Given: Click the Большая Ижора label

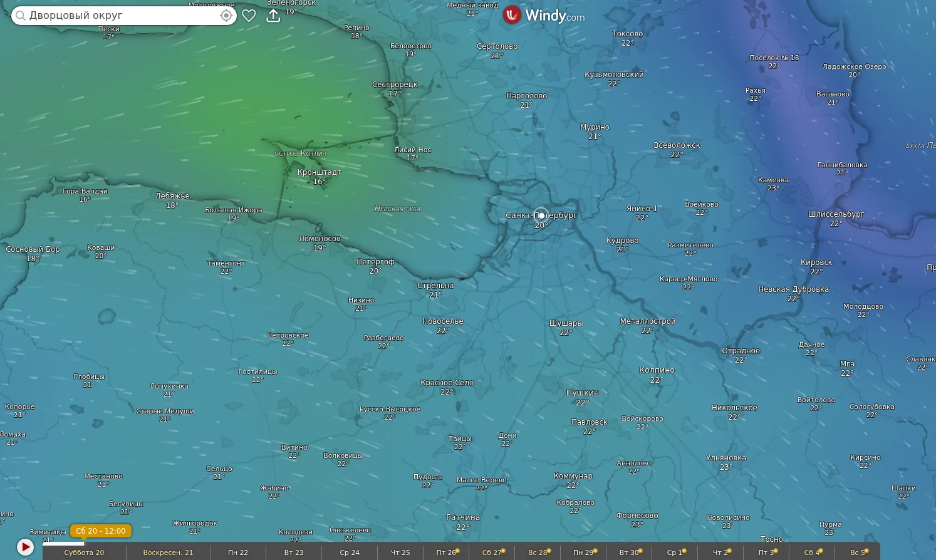Looking at the screenshot, I should pyautogui.click(x=233, y=210).
